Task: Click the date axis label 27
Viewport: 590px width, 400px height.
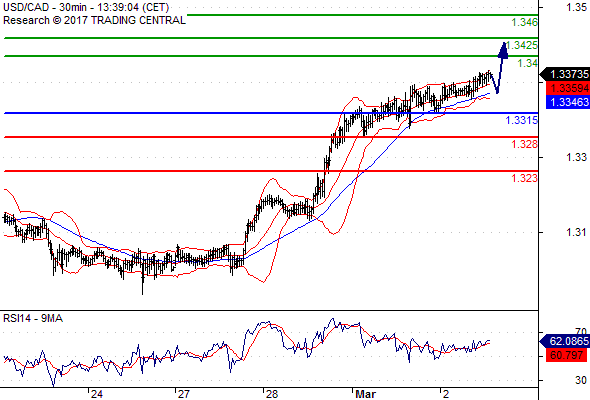Action: pos(184,394)
